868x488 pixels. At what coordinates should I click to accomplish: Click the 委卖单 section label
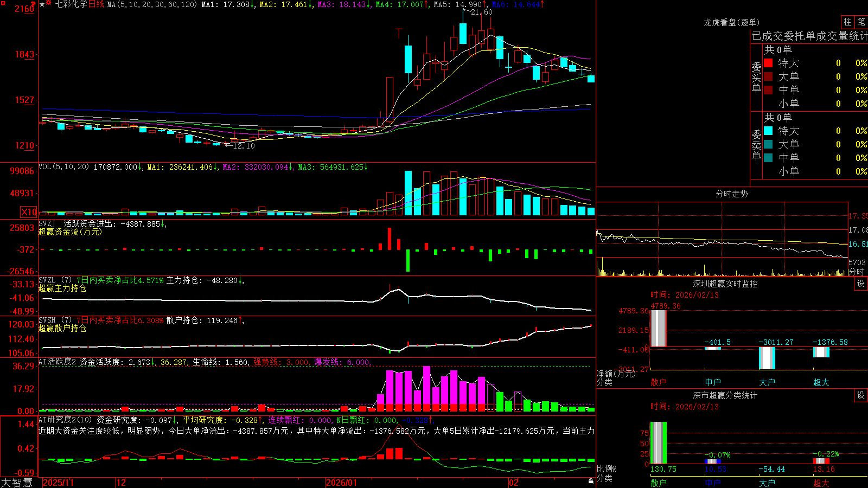pos(756,145)
